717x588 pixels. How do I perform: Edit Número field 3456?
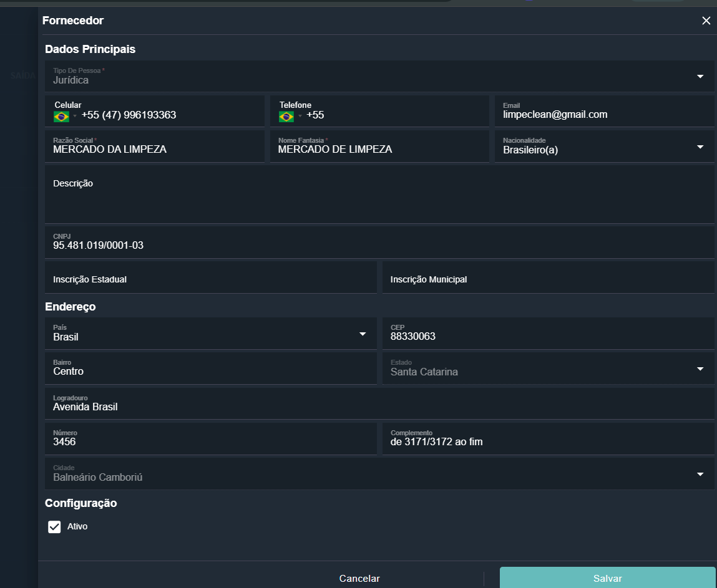pos(211,438)
